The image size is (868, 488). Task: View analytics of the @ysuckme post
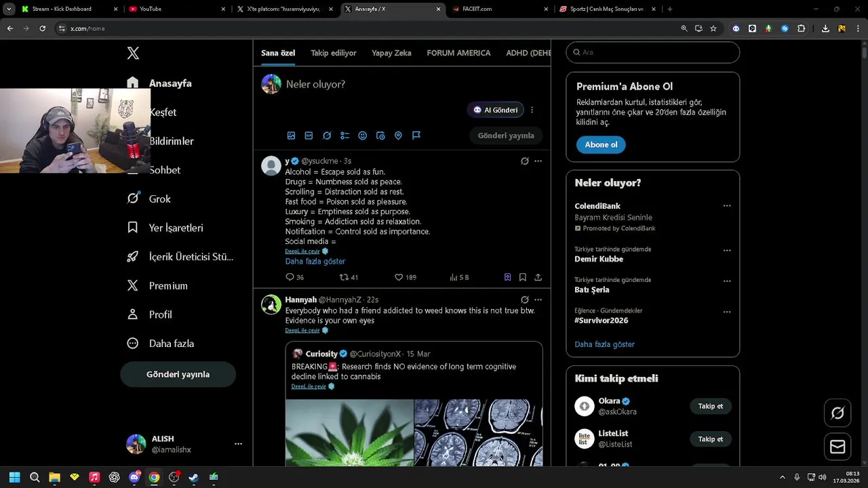(459, 277)
